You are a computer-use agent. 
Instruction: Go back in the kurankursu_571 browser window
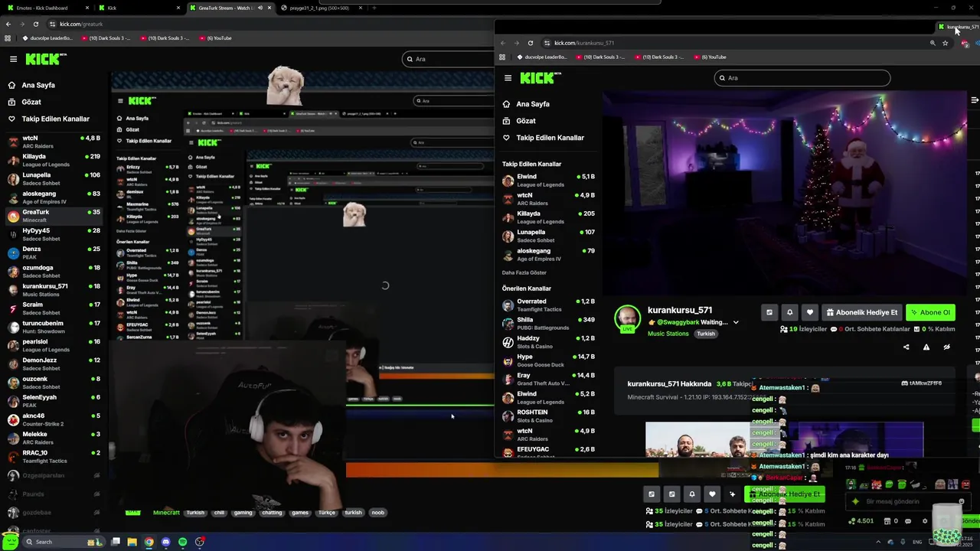(503, 43)
